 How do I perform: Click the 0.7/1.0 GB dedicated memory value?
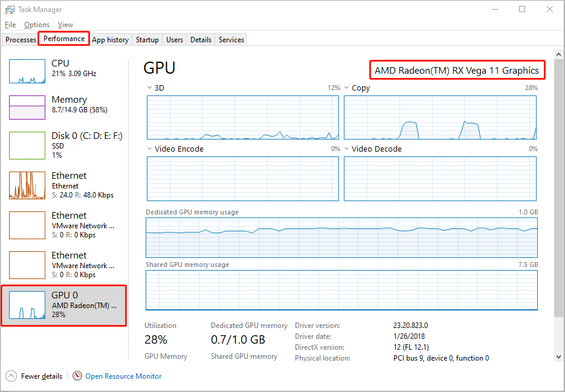pyautogui.click(x=238, y=339)
